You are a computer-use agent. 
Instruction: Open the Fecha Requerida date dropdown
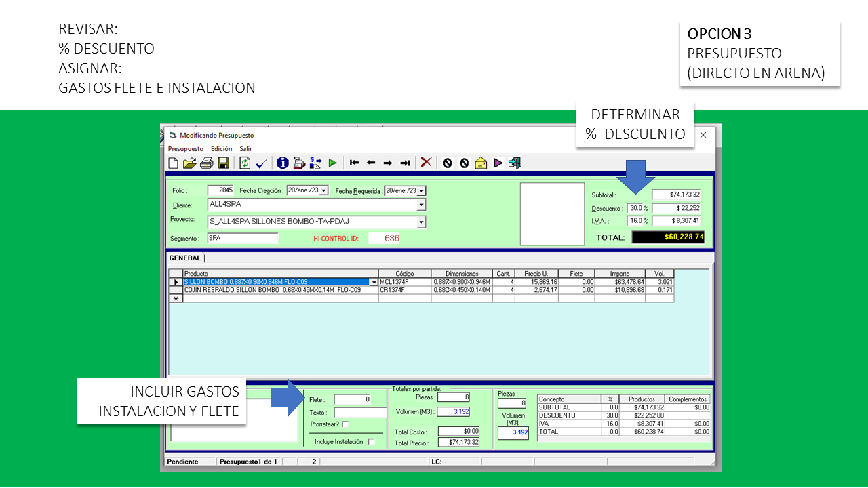pyautogui.click(x=421, y=191)
